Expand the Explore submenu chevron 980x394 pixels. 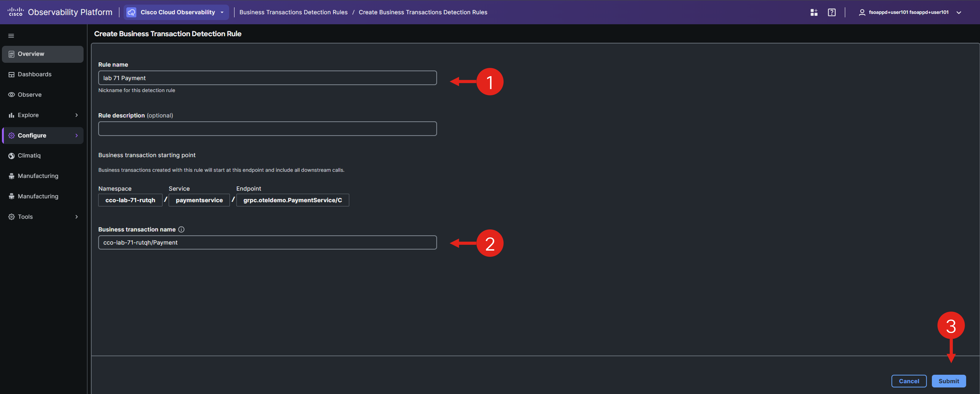tap(76, 115)
